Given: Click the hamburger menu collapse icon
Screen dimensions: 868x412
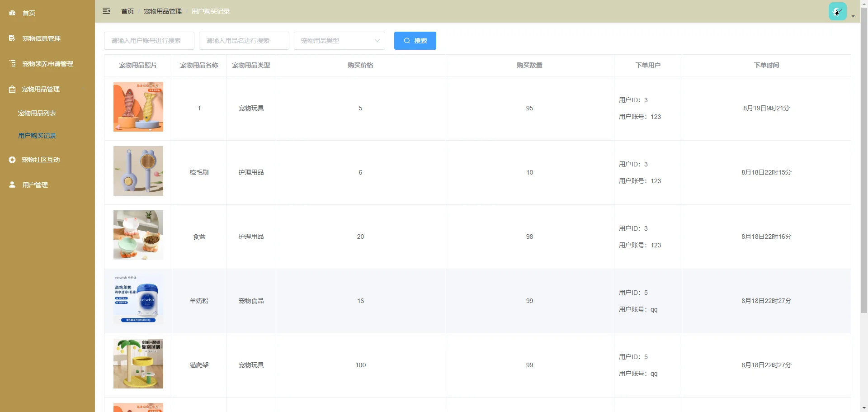Looking at the screenshot, I should [106, 11].
